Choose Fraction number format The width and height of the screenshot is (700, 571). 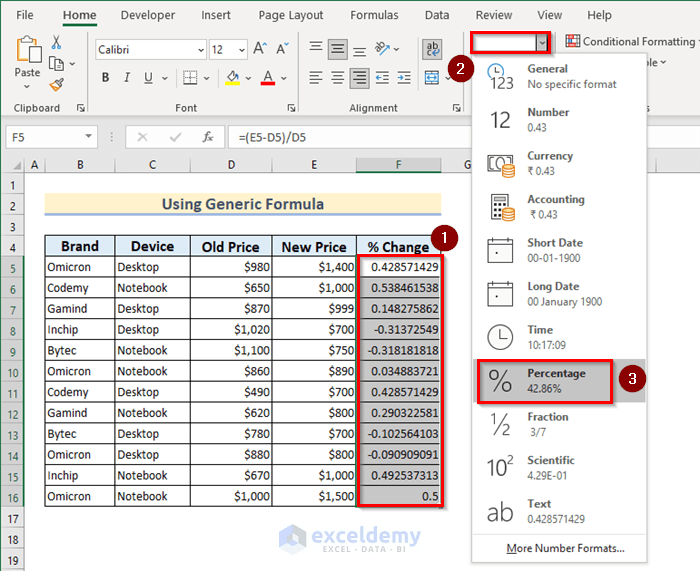pyautogui.click(x=559, y=424)
